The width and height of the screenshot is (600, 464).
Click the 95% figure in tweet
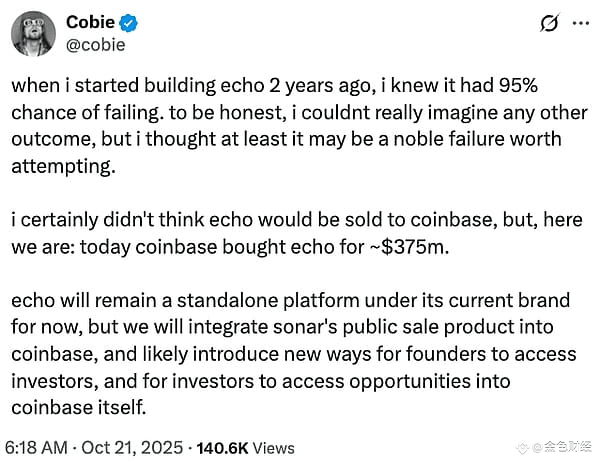(x=518, y=85)
